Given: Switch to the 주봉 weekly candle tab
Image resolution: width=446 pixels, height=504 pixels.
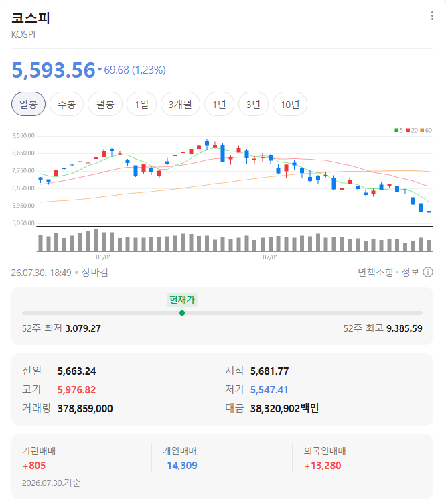Looking at the screenshot, I should (x=66, y=104).
